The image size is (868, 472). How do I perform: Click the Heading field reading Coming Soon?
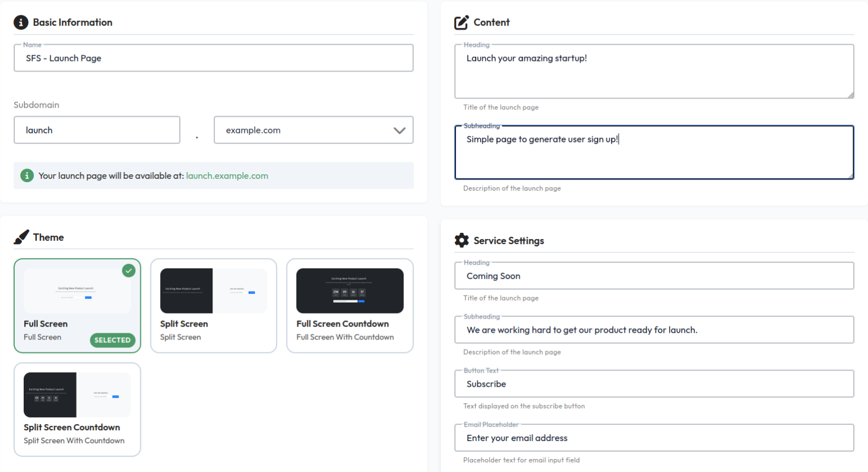pos(654,276)
